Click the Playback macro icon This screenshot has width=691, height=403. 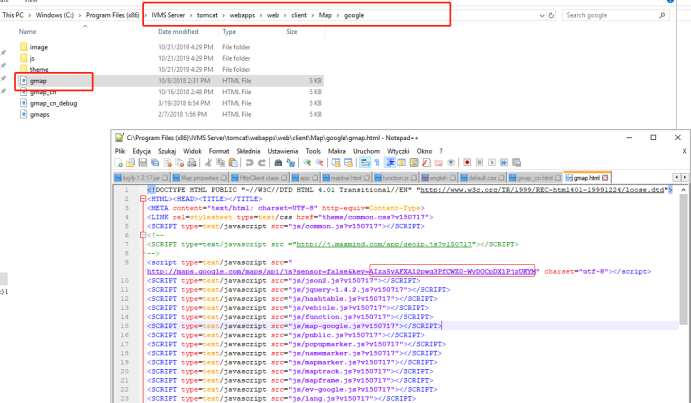tap(492, 163)
